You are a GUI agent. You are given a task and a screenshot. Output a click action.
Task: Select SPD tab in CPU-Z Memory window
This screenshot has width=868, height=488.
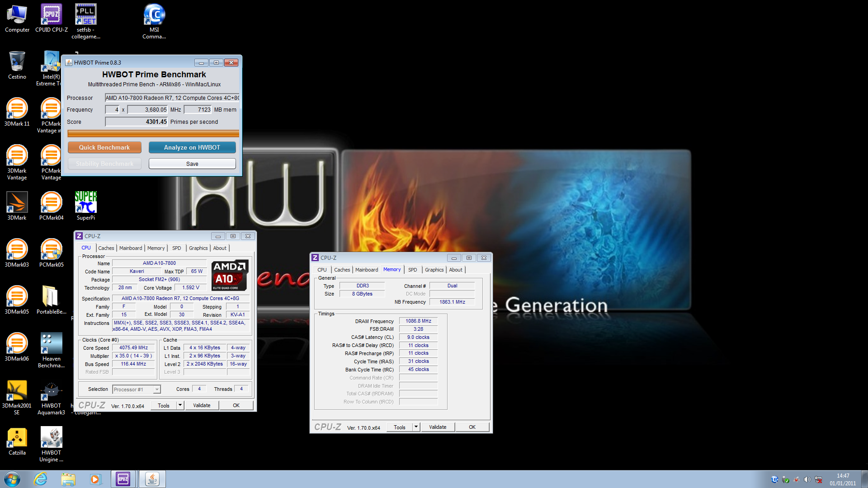[413, 270]
